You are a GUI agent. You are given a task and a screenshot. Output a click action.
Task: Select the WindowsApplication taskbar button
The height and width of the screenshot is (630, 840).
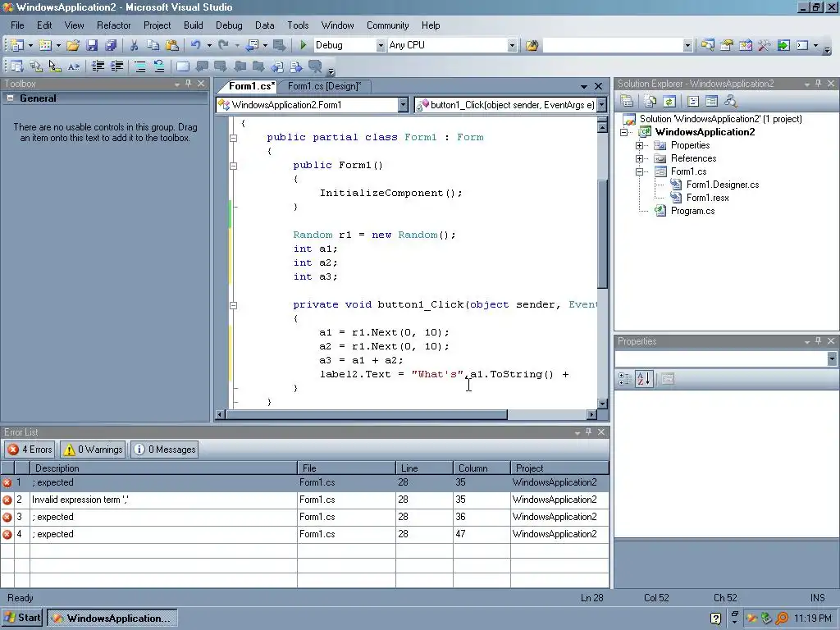(112, 618)
